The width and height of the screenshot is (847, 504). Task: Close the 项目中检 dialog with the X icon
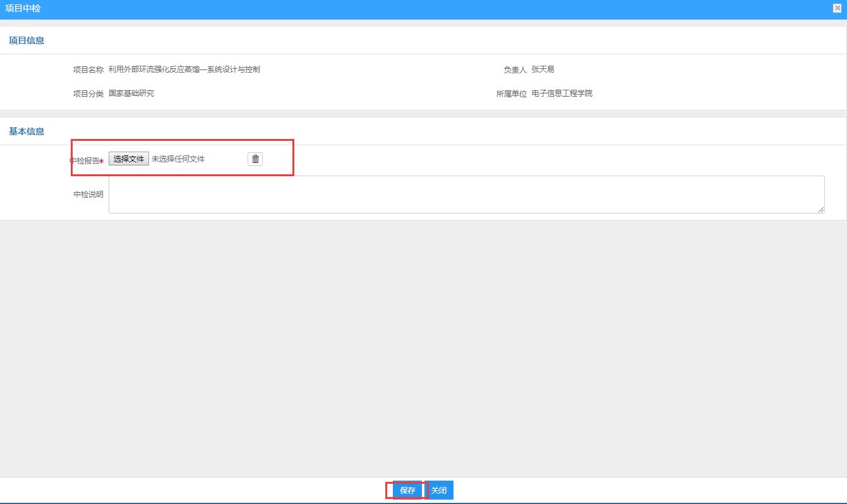coord(838,8)
